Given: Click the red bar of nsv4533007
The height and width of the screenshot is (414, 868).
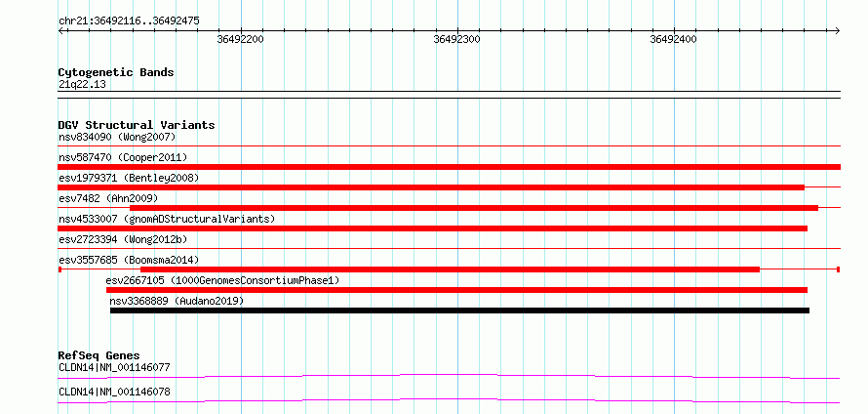Looking at the screenshot, I should (x=432, y=228).
